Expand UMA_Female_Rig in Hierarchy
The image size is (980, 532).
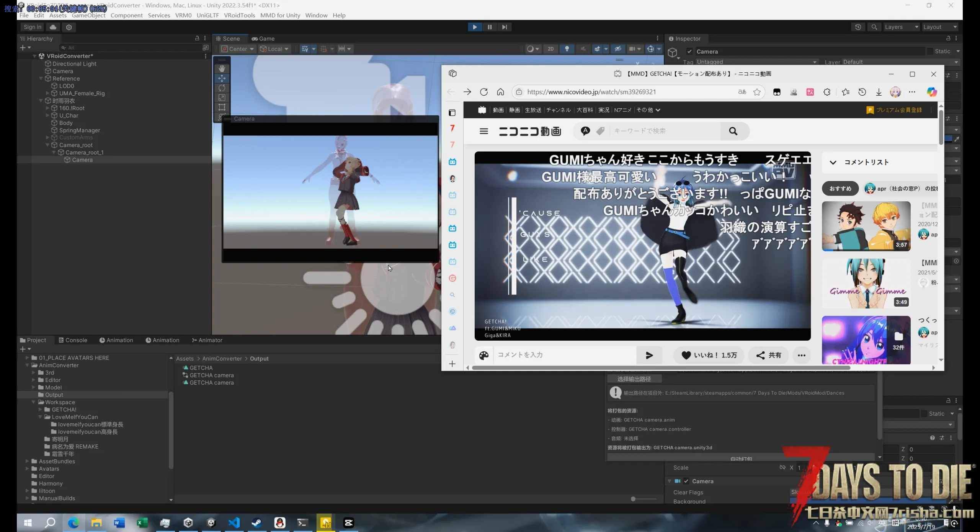47,93
